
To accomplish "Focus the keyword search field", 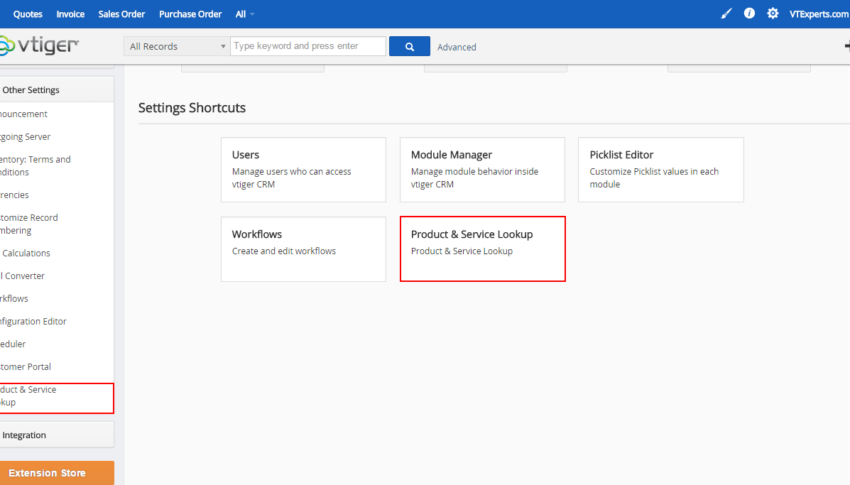I will [308, 46].
